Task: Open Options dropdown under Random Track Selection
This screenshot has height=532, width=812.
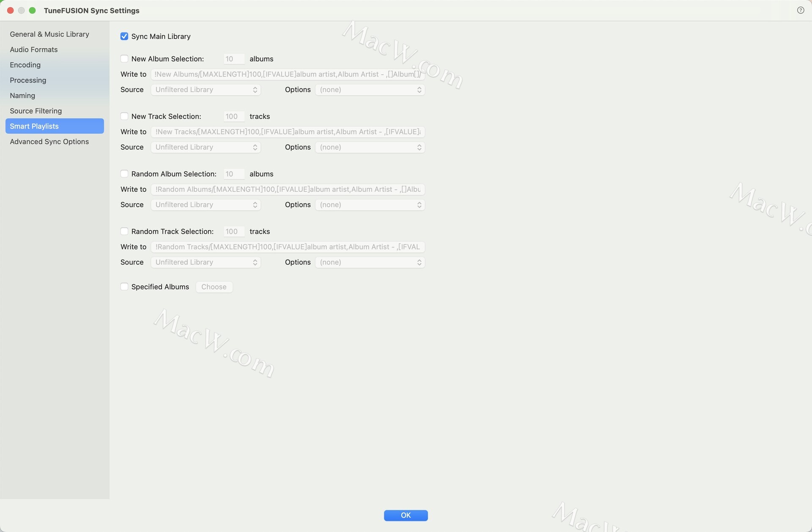Action: pos(370,262)
